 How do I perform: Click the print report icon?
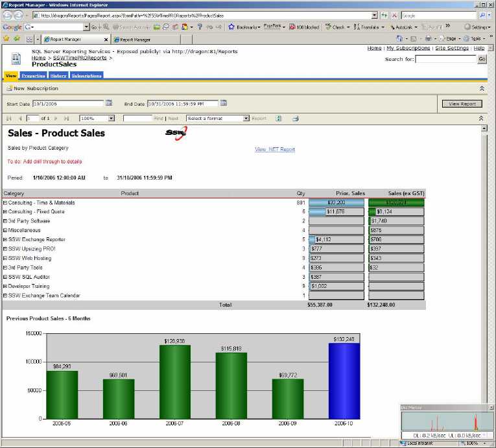295,119
